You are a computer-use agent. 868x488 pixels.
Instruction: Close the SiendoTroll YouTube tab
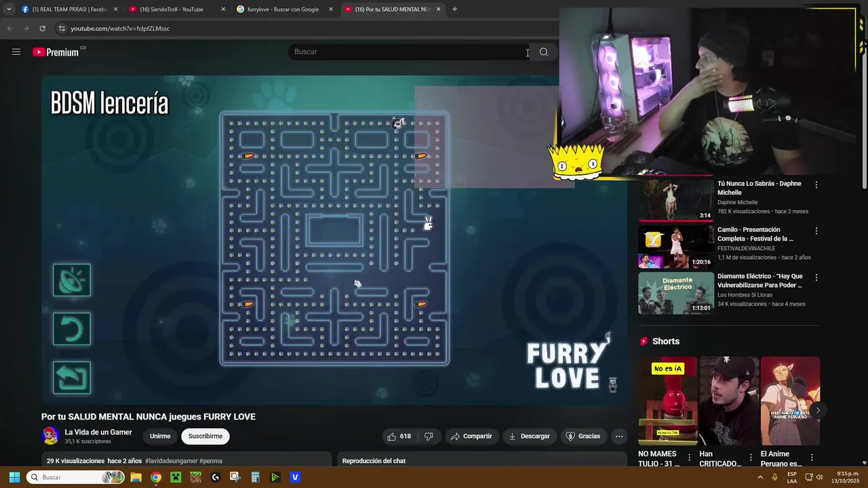pyautogui.click(x=223, y=9)
